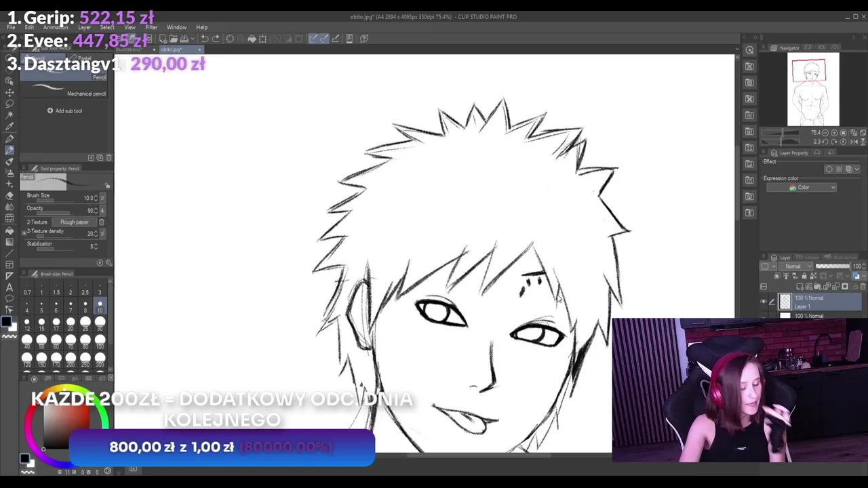
Task: Adjust the Stabilization value stepper
Action: (x=96, y=246)
